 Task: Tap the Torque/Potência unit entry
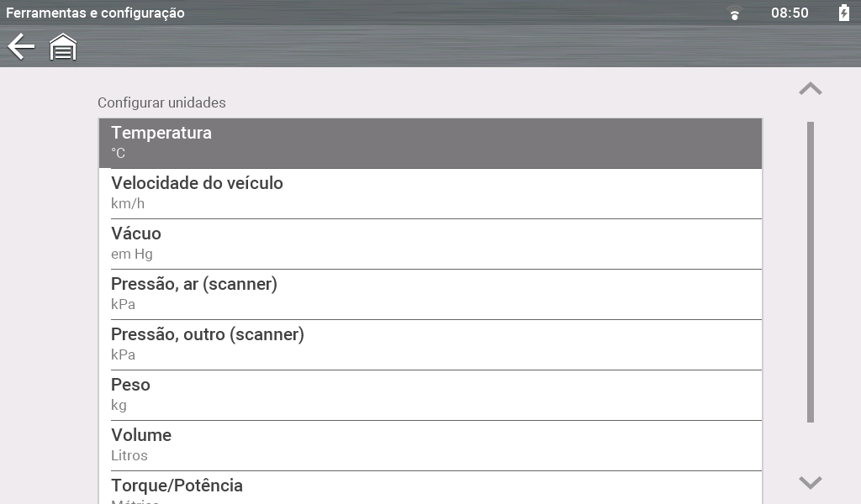tap(430, 488)
